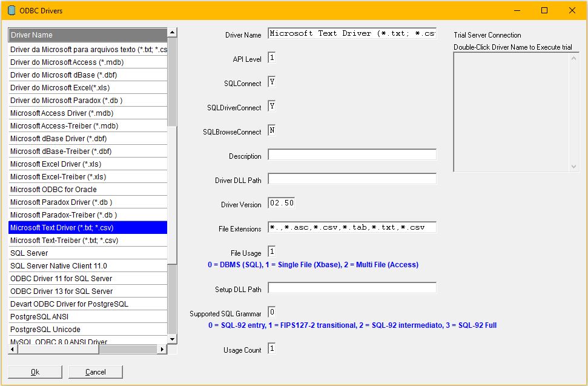The width and height of the screenshot is (588, 386).
Task: Click the list's horizontal scroll right arrow
Action: coord(162,349)
